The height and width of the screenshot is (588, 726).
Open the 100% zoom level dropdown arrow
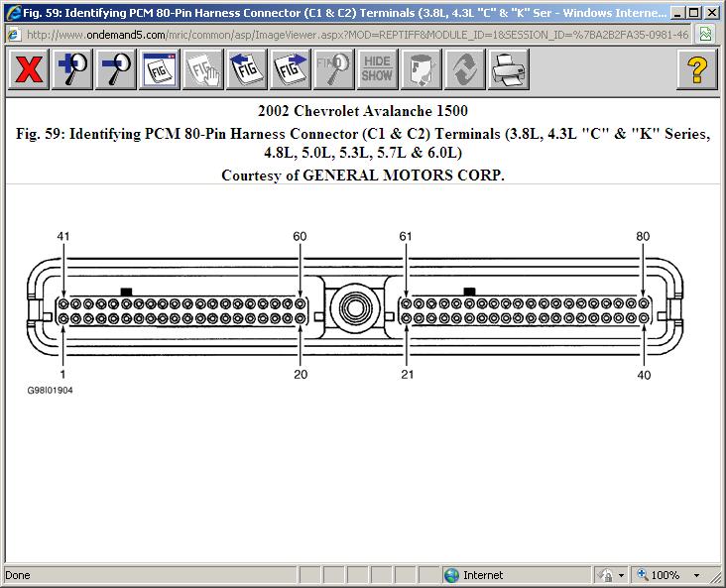coord(696,575)
